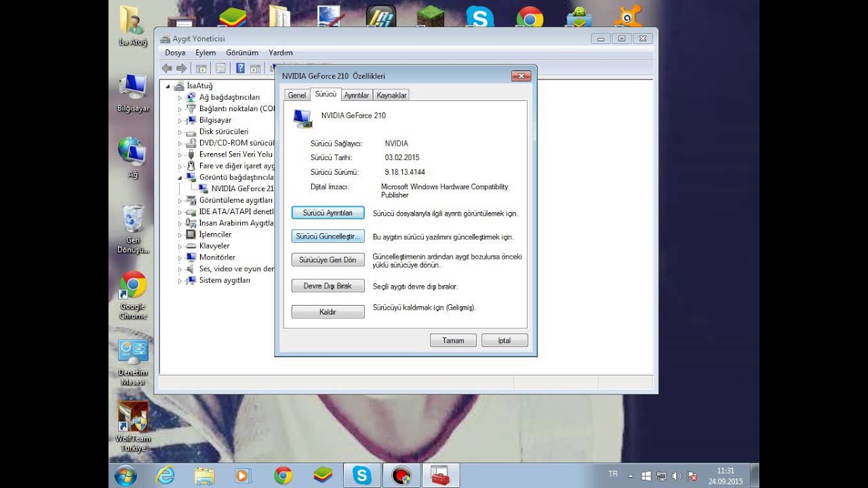Image resolution: width=868 pixels, height=488 pixels.
Task: Switch to the Ayrıntılar tab
Action: tap(357, 96)
